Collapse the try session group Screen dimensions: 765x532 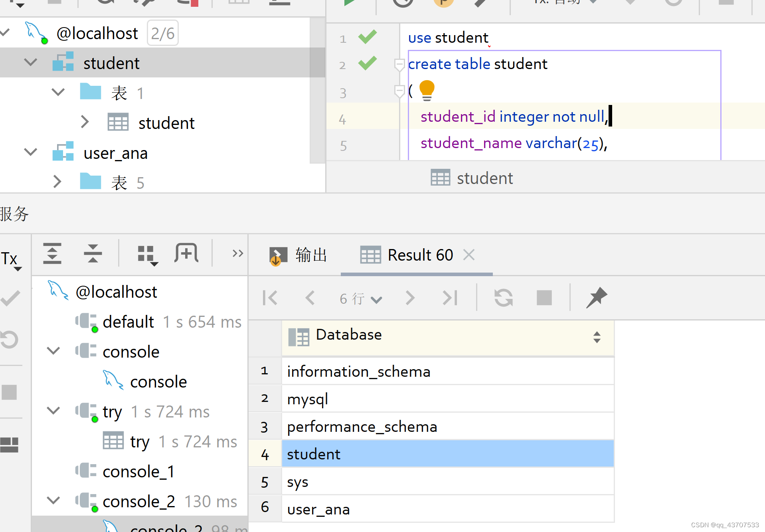click(53, 411)
